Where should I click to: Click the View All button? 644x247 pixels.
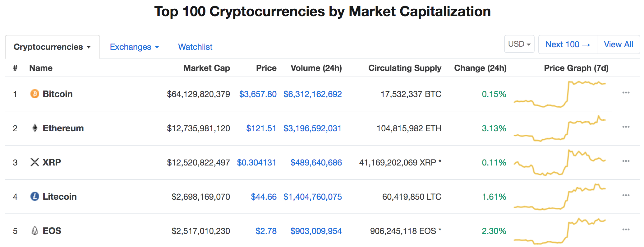[619, 44]
